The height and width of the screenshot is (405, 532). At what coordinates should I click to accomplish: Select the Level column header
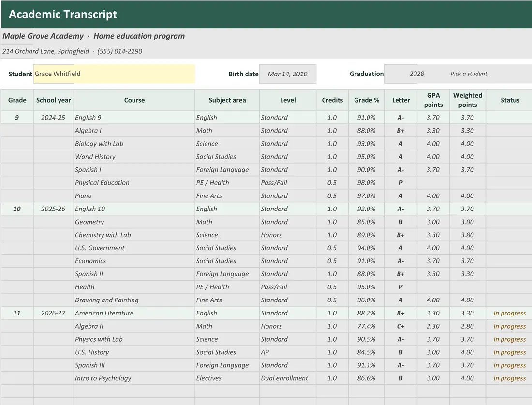point(288,100)
